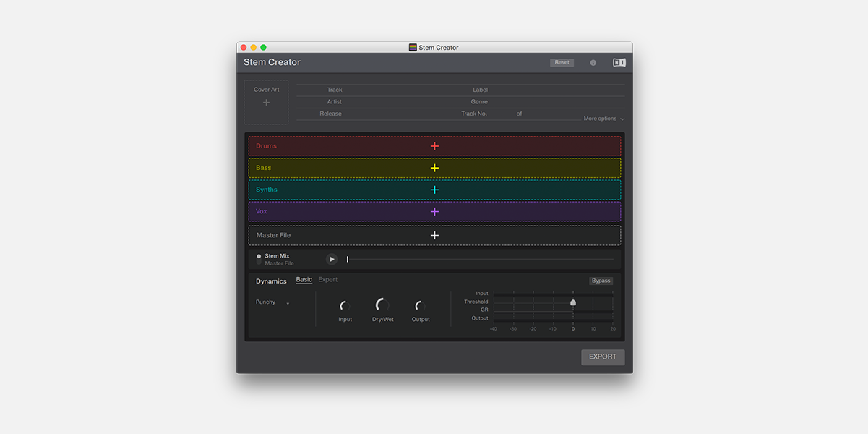The image size is (868, 434).
Task: Select the Stem Mix radio button
Action: (259, 256)
